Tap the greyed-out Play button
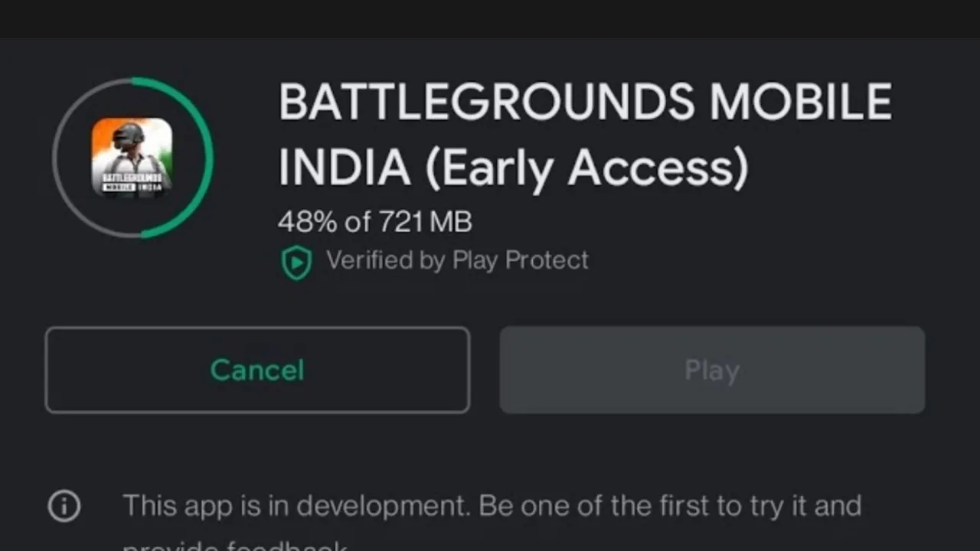Image resolution: width=980 pixels, height=551 pixels. [712, 370]
